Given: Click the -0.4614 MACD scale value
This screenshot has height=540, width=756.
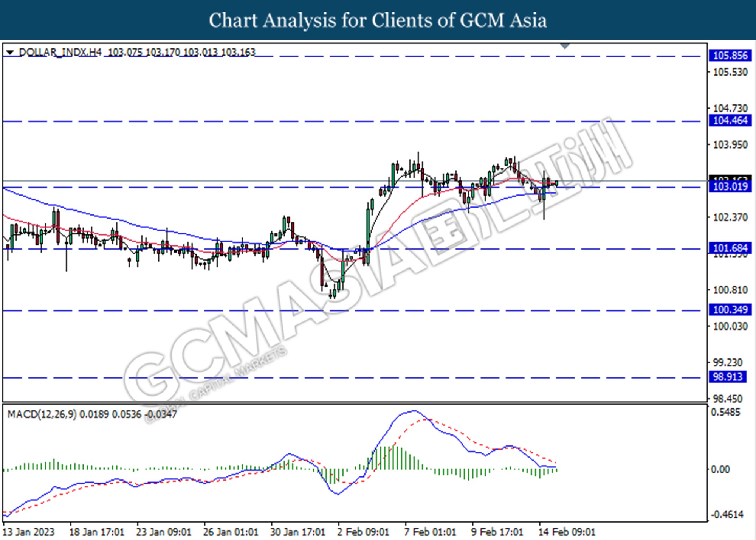Looking at the screenshot, I should point(727,514).
